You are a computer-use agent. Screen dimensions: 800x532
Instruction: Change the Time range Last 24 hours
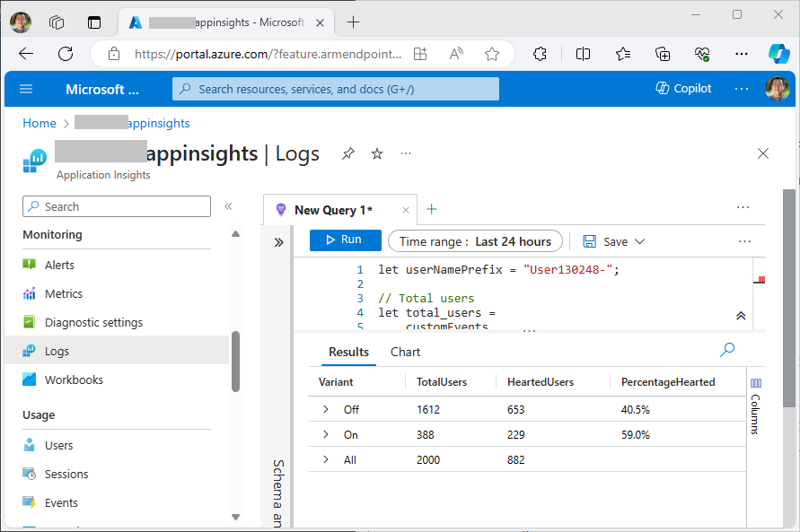(x=475, y=241)
